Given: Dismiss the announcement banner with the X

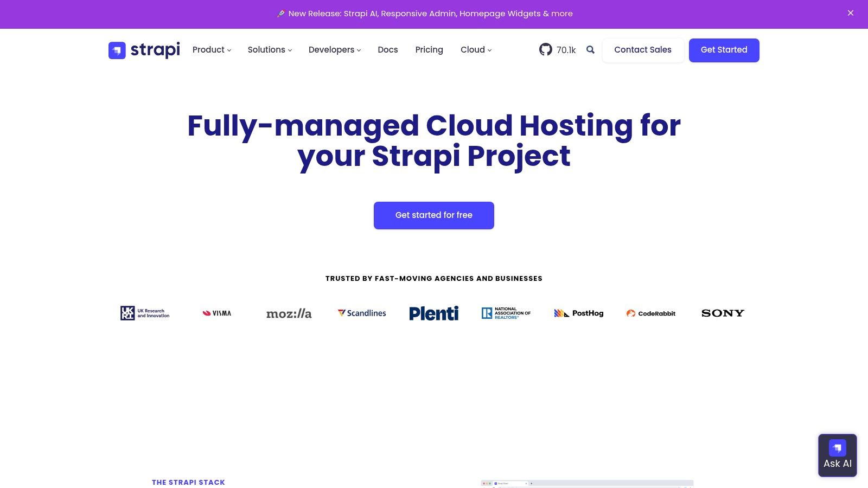Looking at the screenshot, I should pos(851,13).
